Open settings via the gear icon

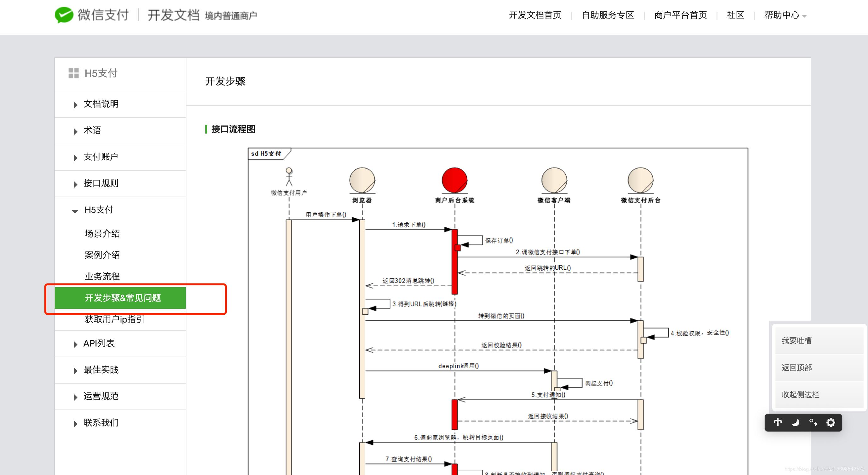point(831,422)
